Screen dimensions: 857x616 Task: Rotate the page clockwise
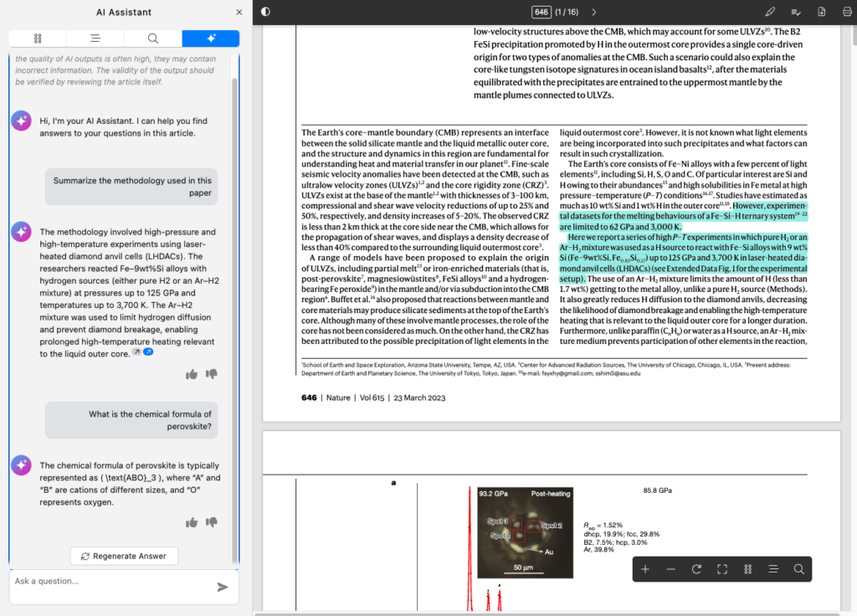(x=696, y=569)
